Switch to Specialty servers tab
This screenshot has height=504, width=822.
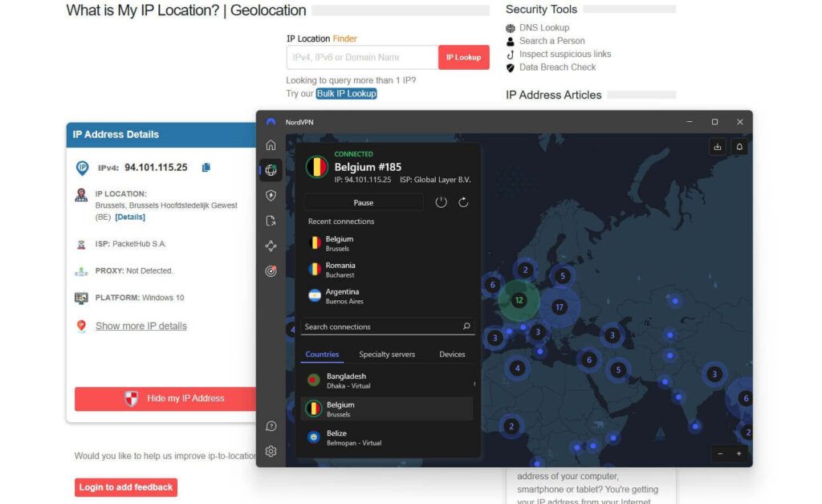(x=387, y=354)
